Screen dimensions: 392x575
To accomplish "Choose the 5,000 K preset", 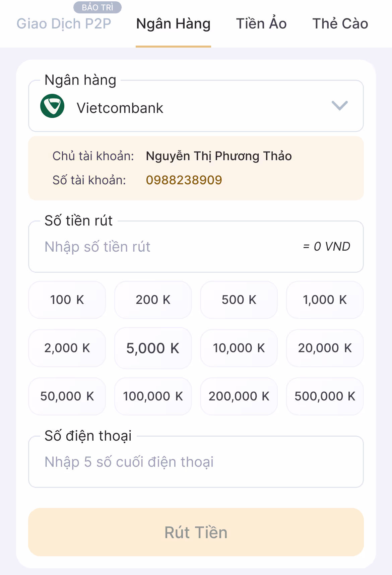I will (153, 348).
